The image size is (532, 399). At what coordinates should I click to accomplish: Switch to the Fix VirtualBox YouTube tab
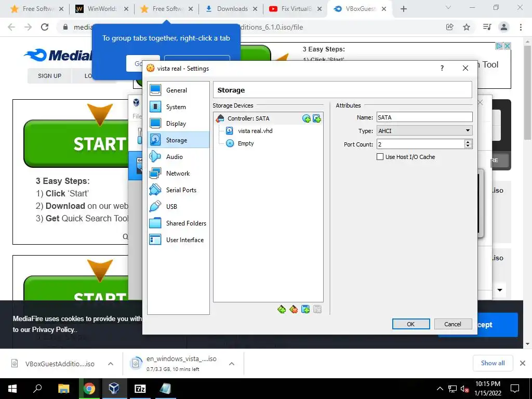click(x=295, y=9)
